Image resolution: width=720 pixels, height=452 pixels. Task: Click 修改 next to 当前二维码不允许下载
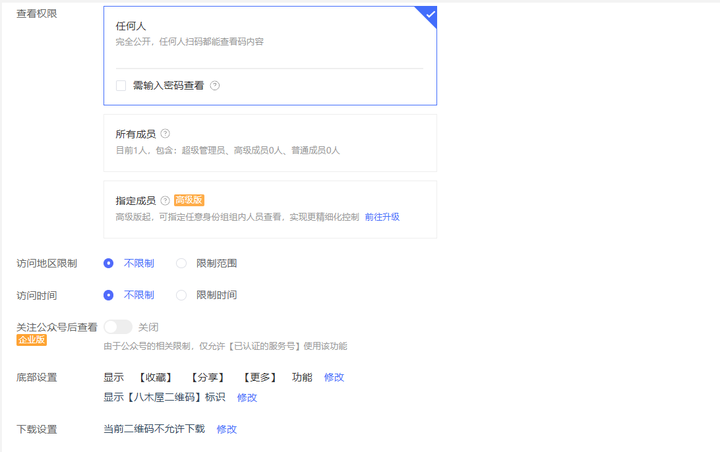coord(227,429)
